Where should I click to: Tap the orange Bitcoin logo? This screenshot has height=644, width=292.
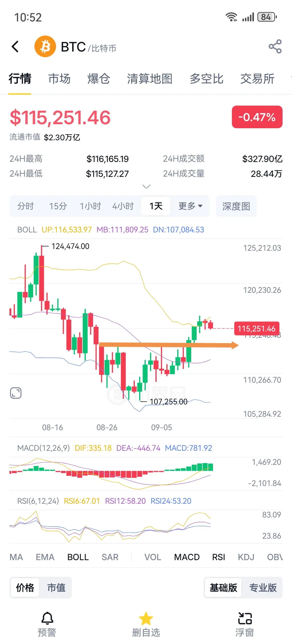45,46
